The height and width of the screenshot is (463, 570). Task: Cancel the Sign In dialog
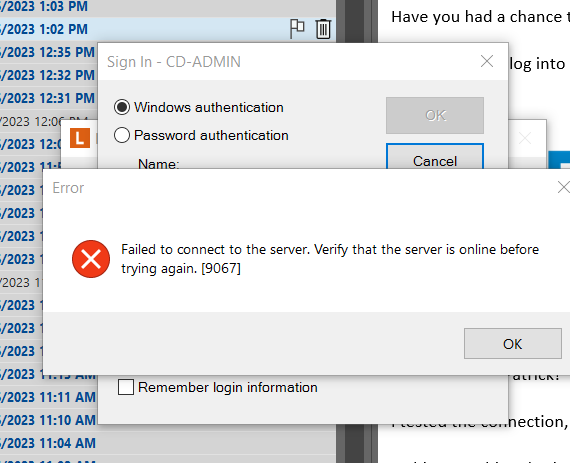pyautogui.click(x=435, y=157)
